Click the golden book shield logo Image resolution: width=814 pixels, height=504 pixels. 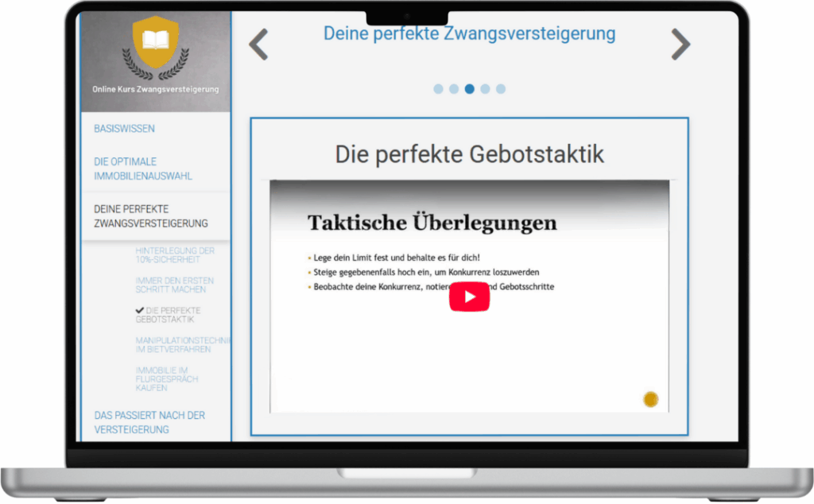(x=155, y=44)
